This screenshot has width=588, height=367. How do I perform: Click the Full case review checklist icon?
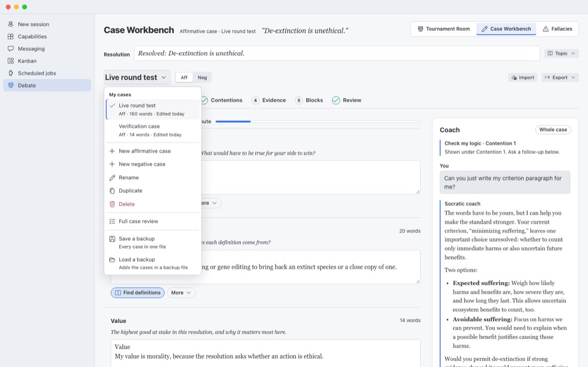[x=112, y=222]
